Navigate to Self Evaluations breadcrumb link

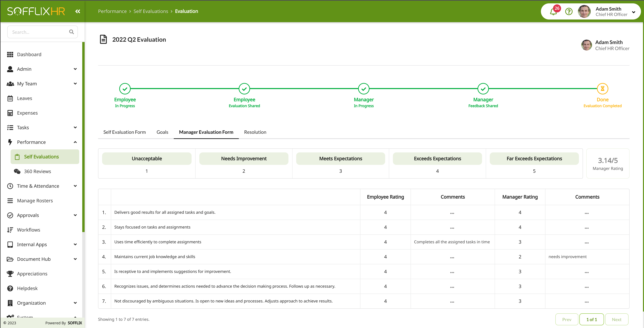[x=151, y=11]
